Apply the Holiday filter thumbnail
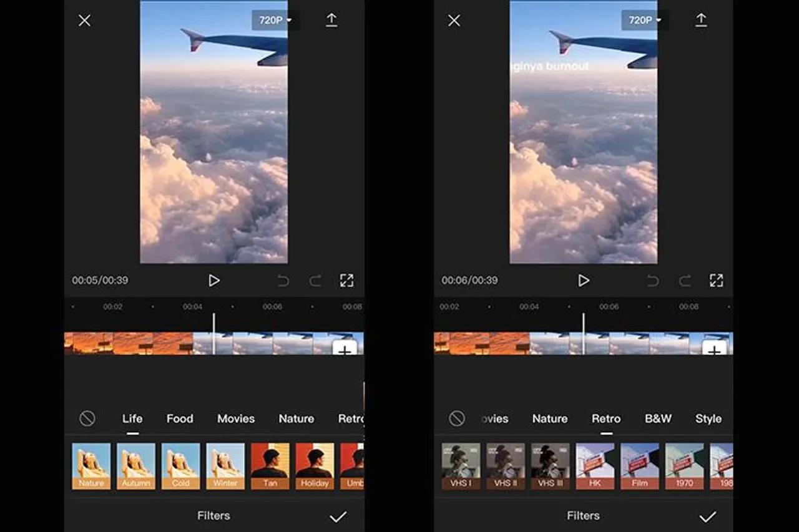Viewport: 799px width, 532px height. pyautogui.click(x=315, y=466)
